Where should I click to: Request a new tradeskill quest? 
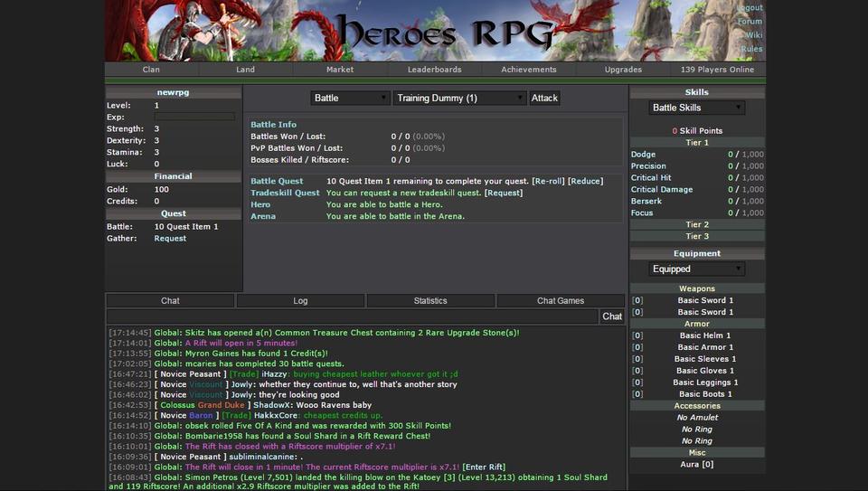pyautogui.click(x=504, y=193)
